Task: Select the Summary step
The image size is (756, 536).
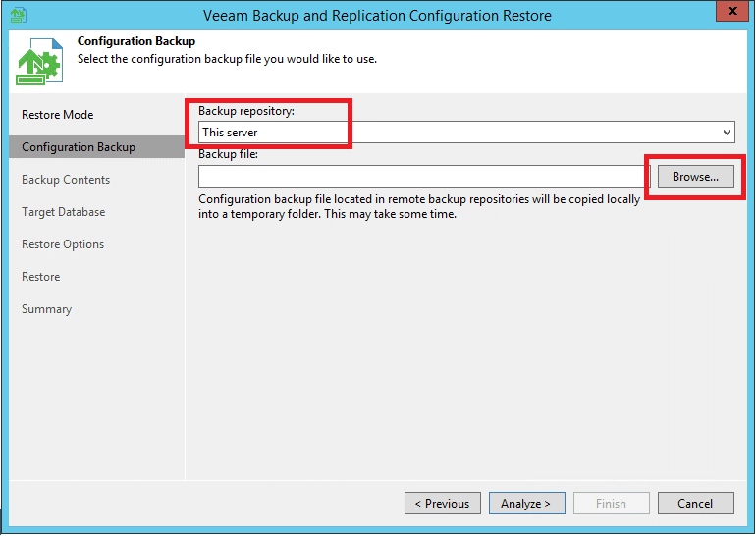Action: tap(47, 309)
